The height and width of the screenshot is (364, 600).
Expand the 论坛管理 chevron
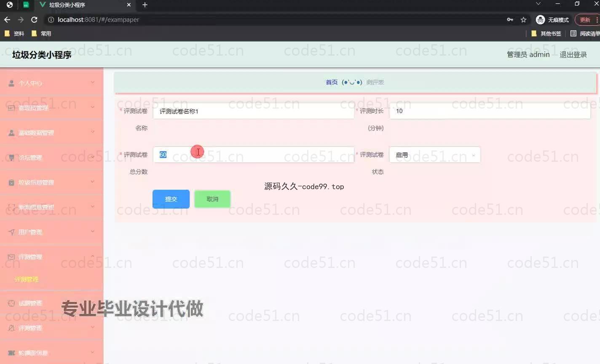click(x=93, y=157)
